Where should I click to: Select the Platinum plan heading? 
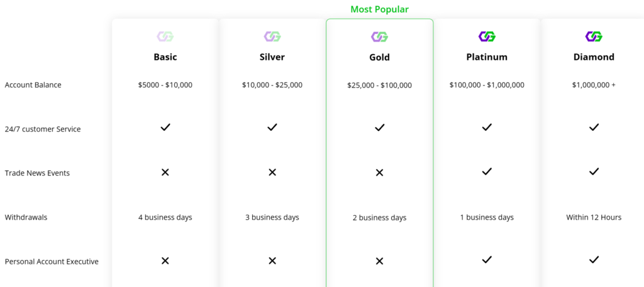[x=487, y=57]
